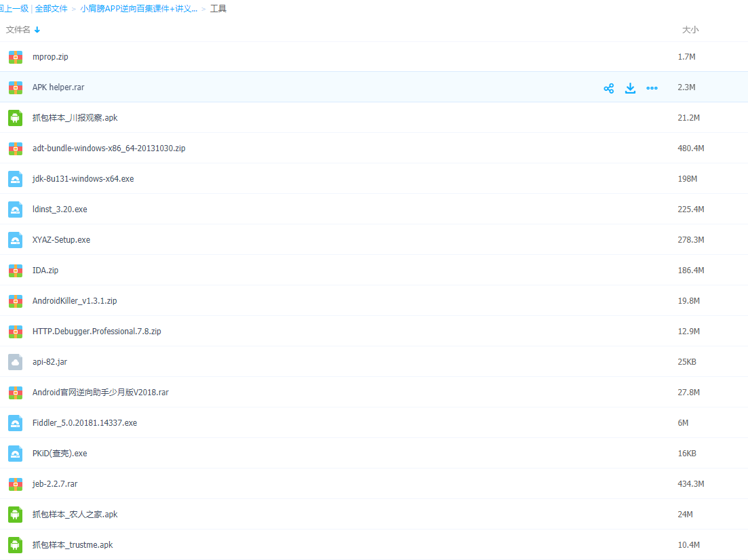Click the 12.9M size of HTTP Debugger zip
This screenshot has height=560, width=748.
coord(689,332)
